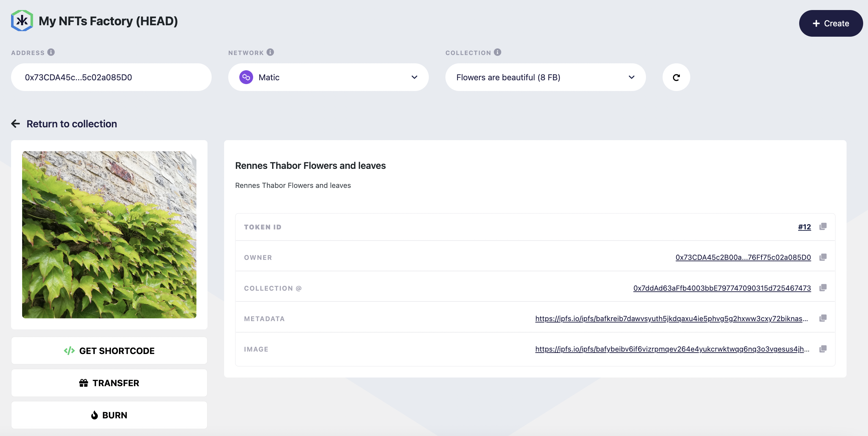868x436 pixels.
Task: Open the Matic network dropdown
Action: coord(328,77)
